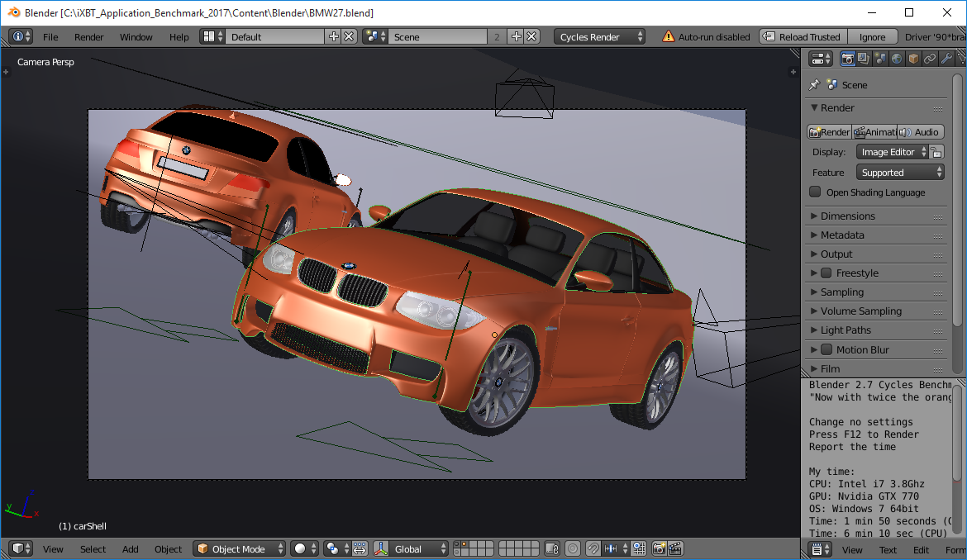Enable the Open Shading Language checkbox
This screenshot has height=560, width=967.
[816, 192]
